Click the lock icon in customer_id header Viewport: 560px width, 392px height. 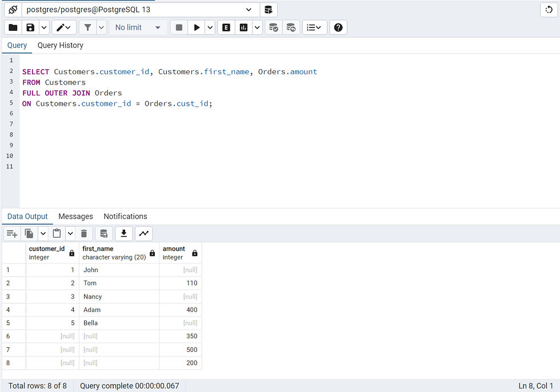(72, 253)
